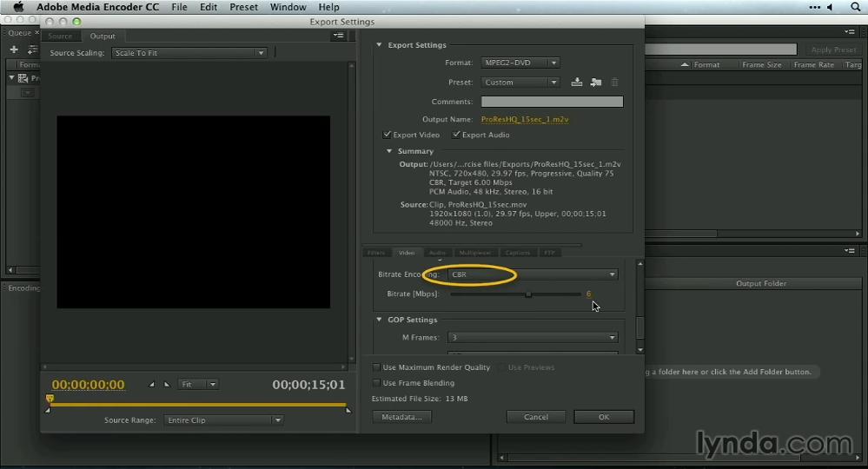Click the Set In Point marker icon
Viewport: 868px width, 469px height.
[x=153, y=384]
